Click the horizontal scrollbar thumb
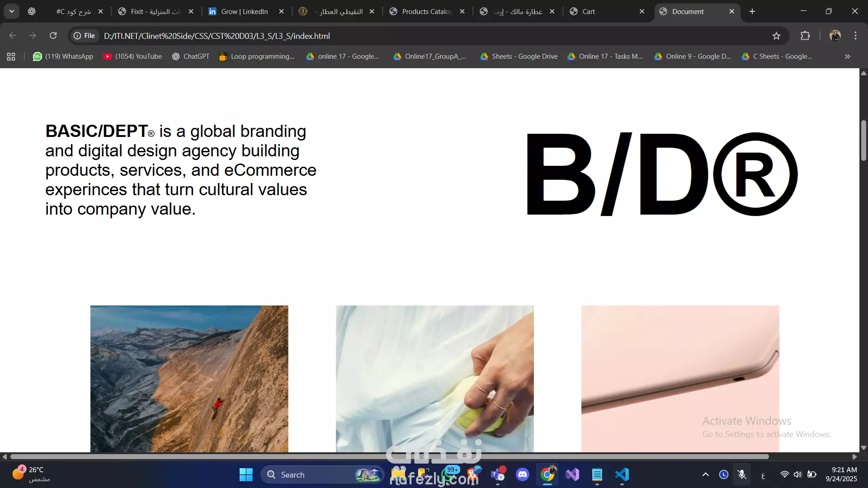This screenshot has width=868, height=488. pyautogui.click(x=389, y=457)
